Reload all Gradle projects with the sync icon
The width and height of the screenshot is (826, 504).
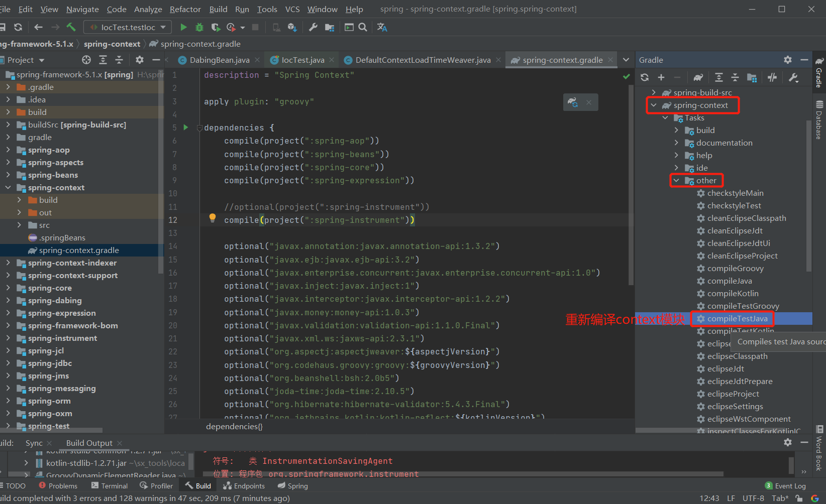[645, 77]
